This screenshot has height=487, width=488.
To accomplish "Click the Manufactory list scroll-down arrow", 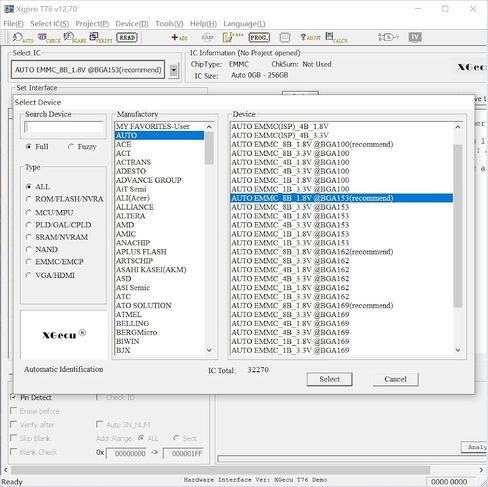I will [209, 350].
